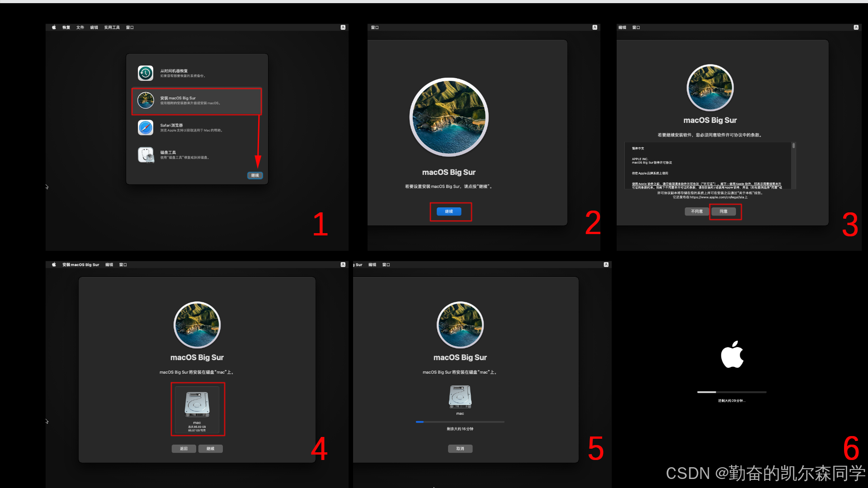
Task: Open the 实用工具 menu
Action: [x=112, y=28]
